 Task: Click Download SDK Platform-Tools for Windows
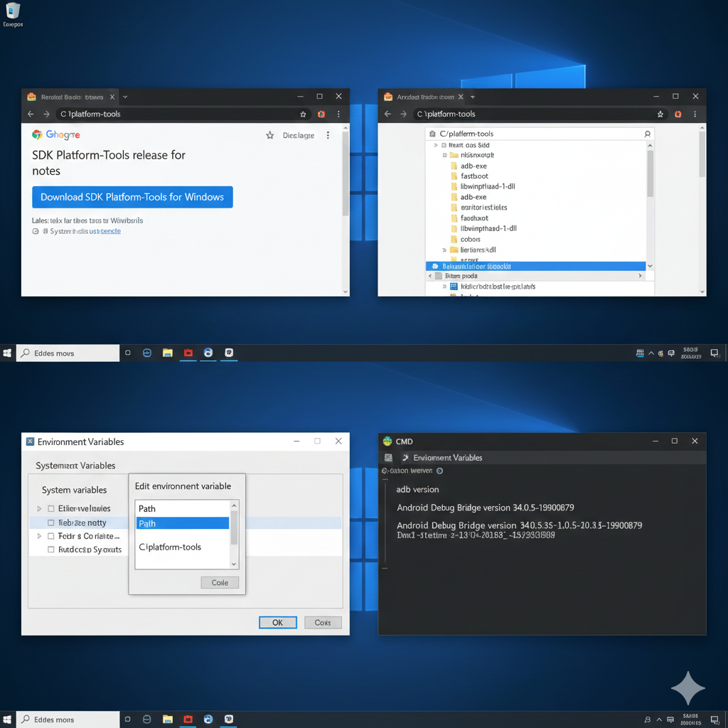[x=132, y=197]
